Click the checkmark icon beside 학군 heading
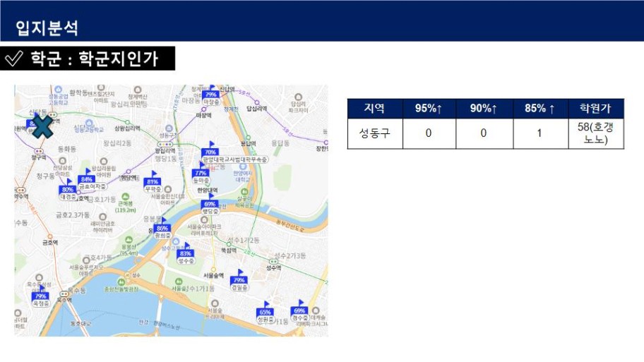Screen dimensions: 644x362 tap(13, 59)
